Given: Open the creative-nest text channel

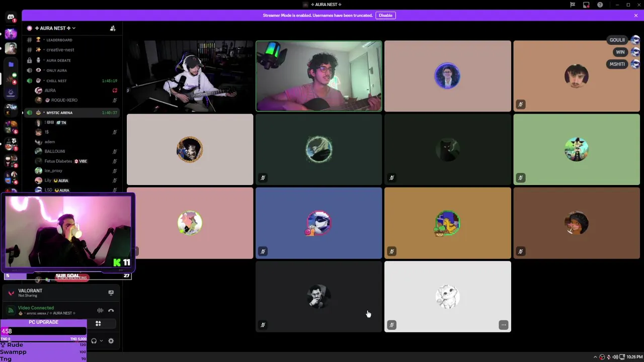Looking at the screenshot, I should click(72, 50).
